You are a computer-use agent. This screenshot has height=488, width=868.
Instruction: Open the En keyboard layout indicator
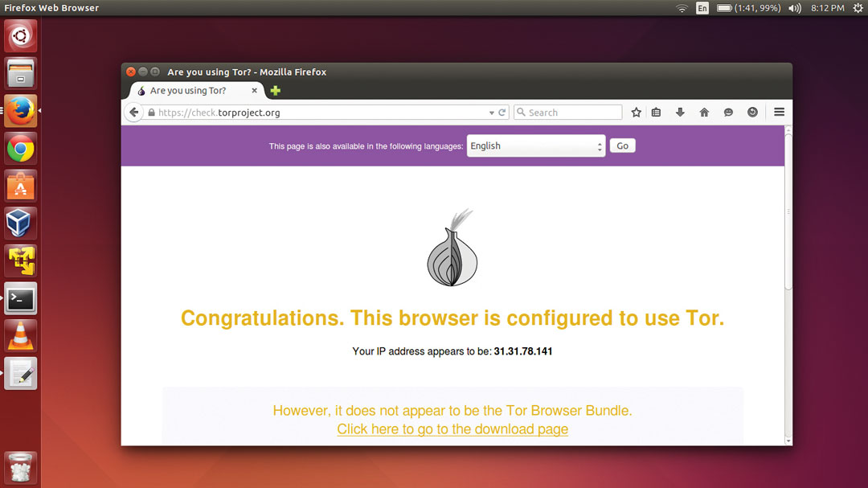[x=702, y=8]
